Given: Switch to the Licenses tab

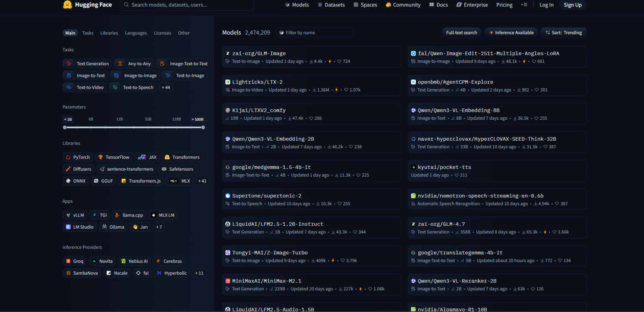Looking at the screenshot, I should tap(162, 33).
